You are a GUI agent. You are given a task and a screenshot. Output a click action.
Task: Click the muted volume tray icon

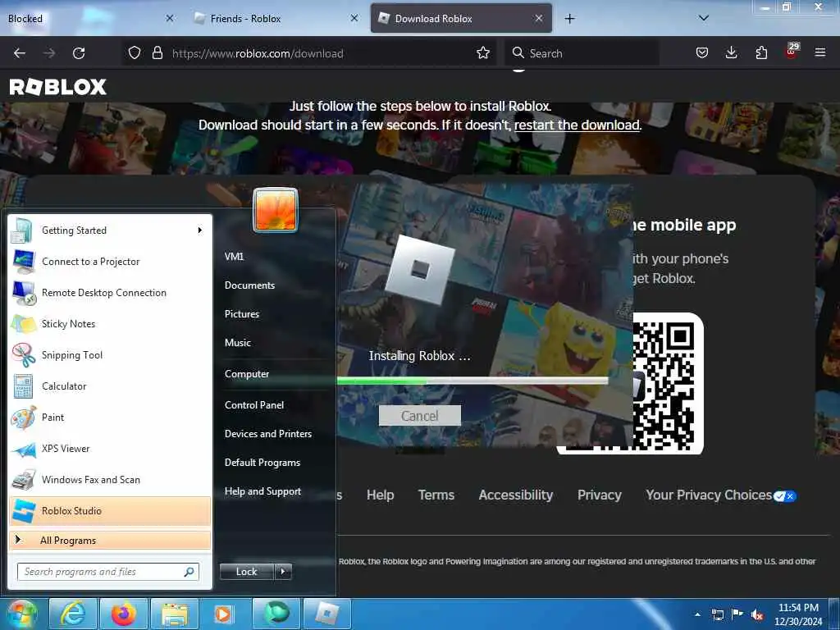(757, 614)
